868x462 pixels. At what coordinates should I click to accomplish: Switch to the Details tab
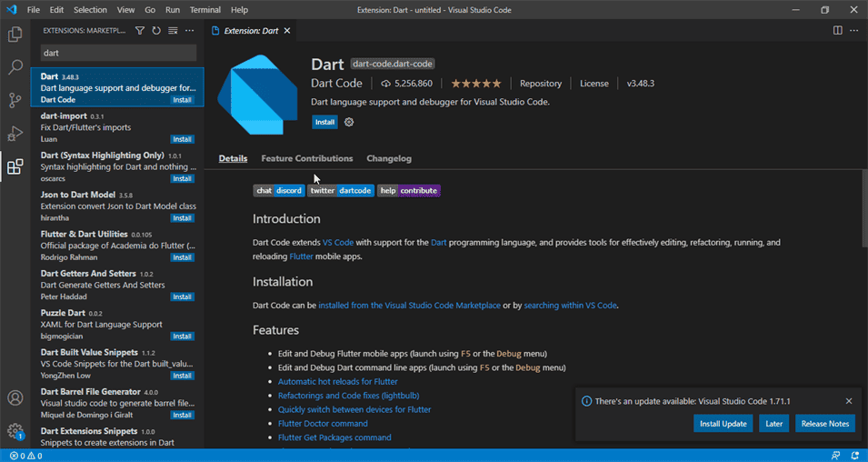click(x=233, y=158)
